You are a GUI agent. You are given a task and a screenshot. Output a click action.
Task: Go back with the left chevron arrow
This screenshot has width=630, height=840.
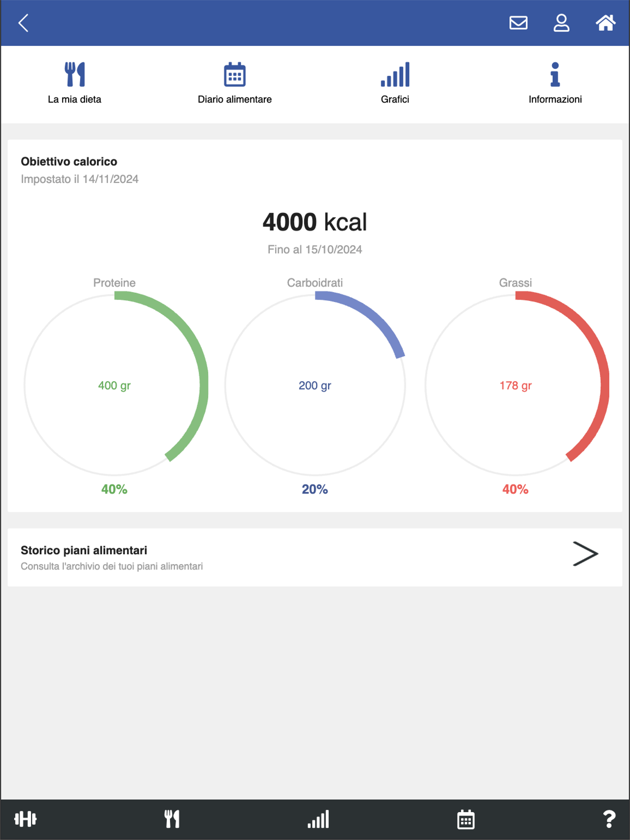(x=24, y=23)
